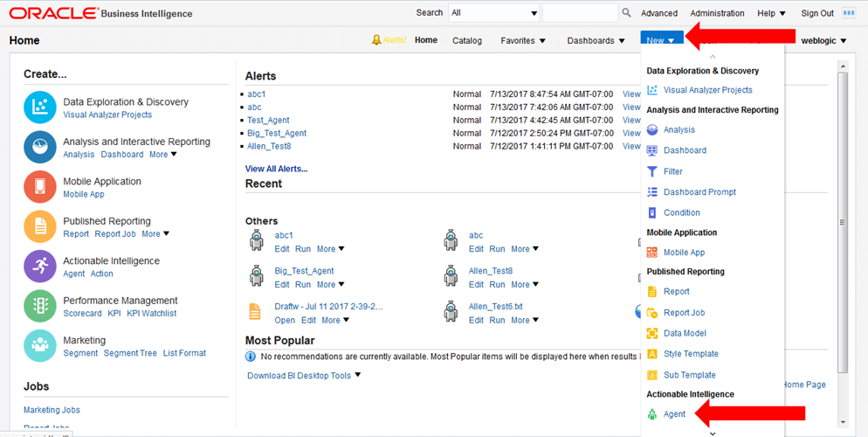Expand More for abc1 under Others
This screenshot has height=437, width=868.
click(331, 249)
